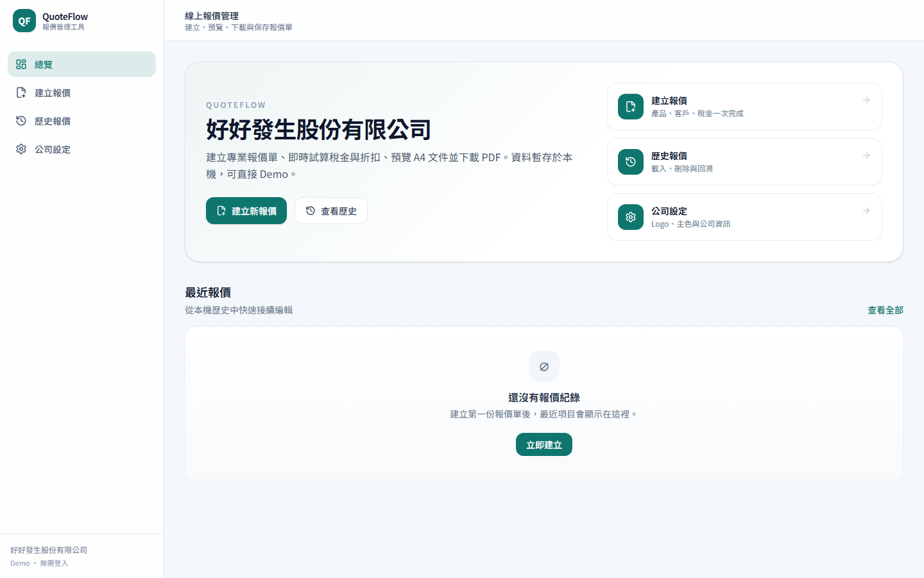Click the 從本機歷史中快速接續編輯 subtitle
The width and height of the screenshot is (924, 578).
[239, 310]
